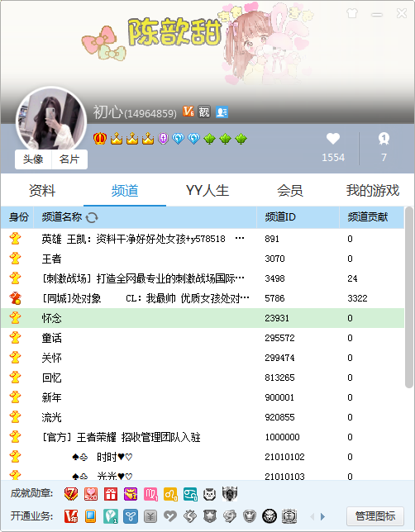Screen dimensions: 415x532
Task: Click the black lion round service icon
Action: [x=270, y=516]
